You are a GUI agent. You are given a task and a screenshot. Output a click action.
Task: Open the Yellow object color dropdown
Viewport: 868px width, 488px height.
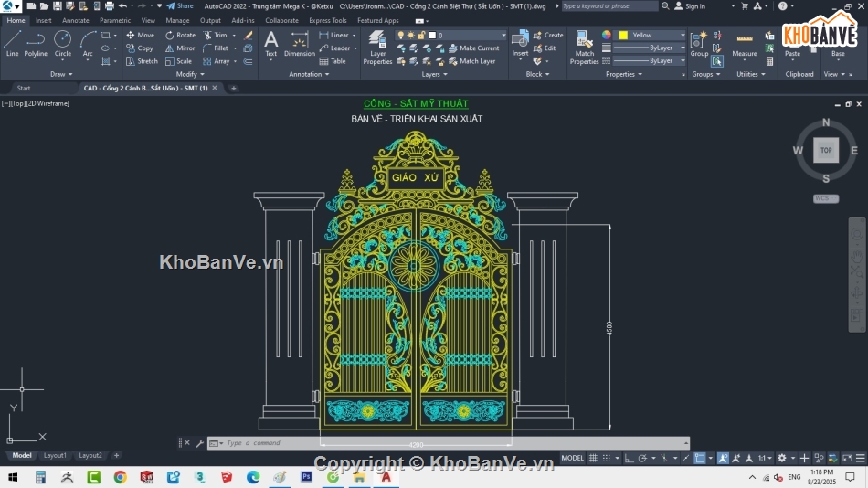682,35
